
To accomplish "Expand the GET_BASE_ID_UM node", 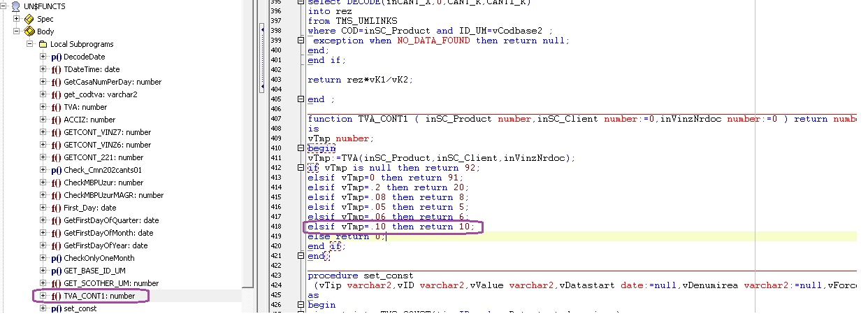I will point(43,271).
